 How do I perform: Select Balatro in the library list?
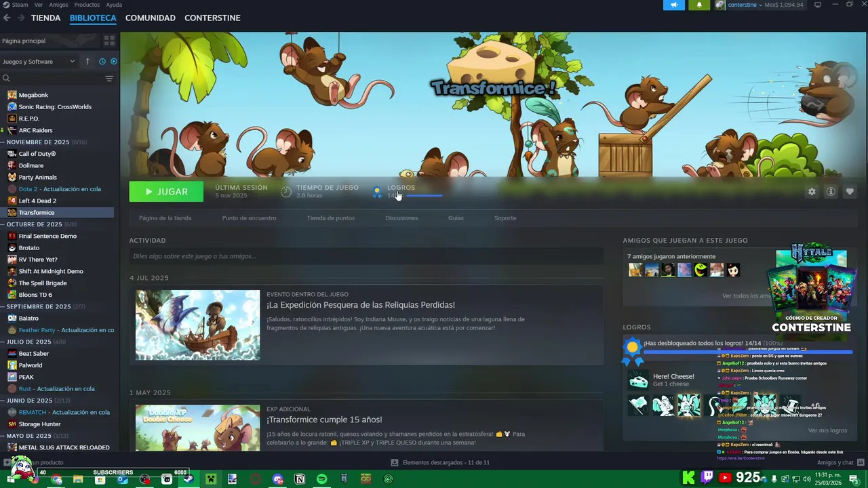pyautogui.click(x=28, y=318)
